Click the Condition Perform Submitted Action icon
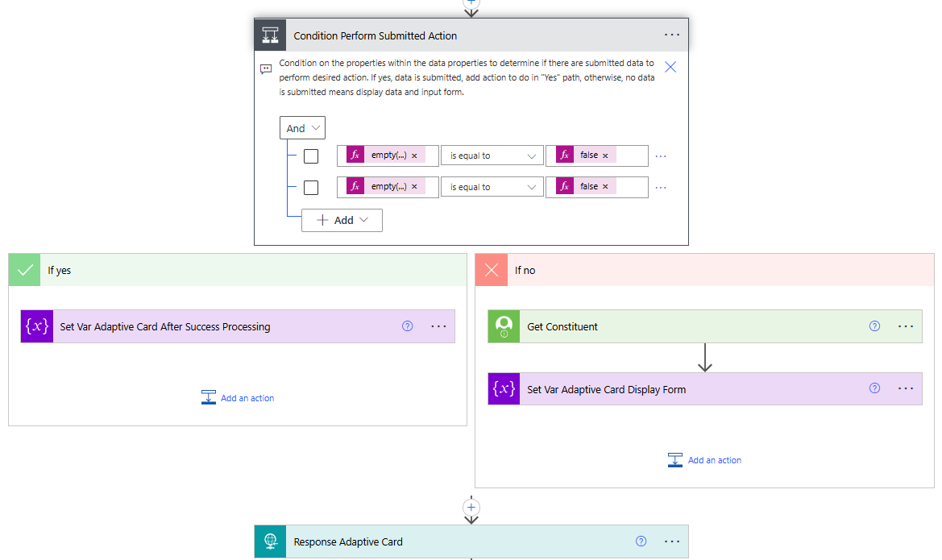The width and height of the screenshot is (942, 560). click(x=270, y=35)
